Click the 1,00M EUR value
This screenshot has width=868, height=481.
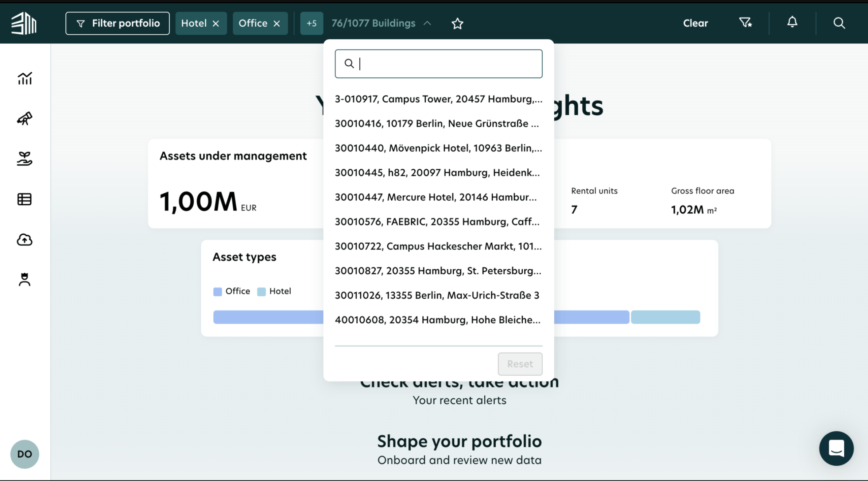click(x=208, y=201)
